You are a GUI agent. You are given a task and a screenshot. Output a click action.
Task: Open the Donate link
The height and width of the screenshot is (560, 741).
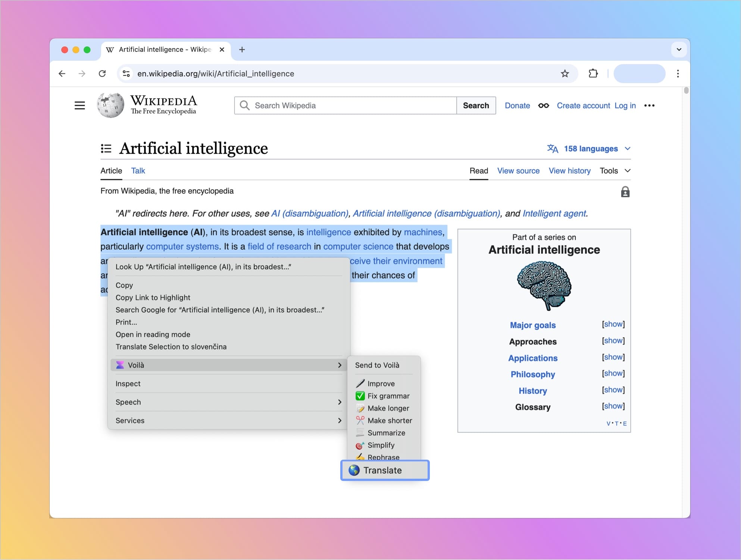(517, 106)
